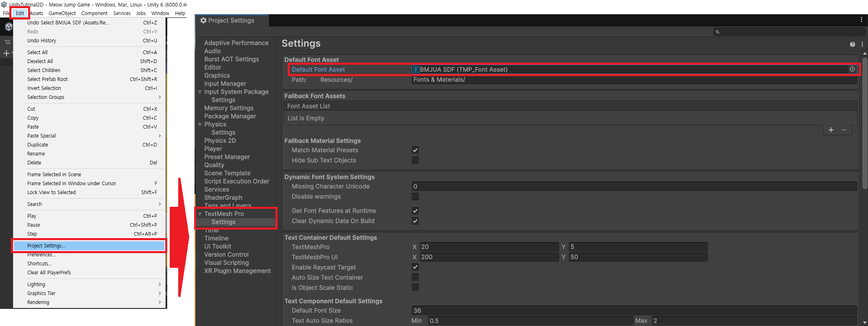Collapse Input System Package tree node
Viewport: 868px width, 326px height.
pos(200,92)
